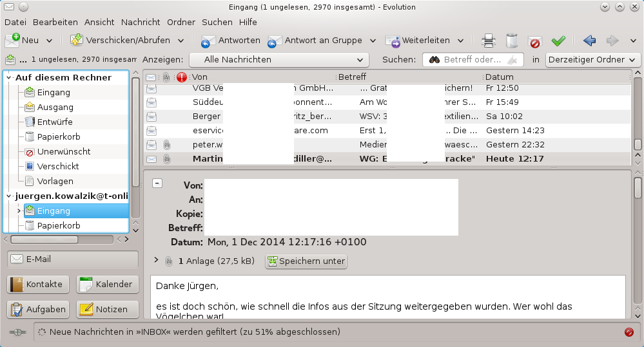Image resolution: width=644 pixels, height=347 pixels.
Task: Click offline mode status icon bottom left
Action: (17, 332)
